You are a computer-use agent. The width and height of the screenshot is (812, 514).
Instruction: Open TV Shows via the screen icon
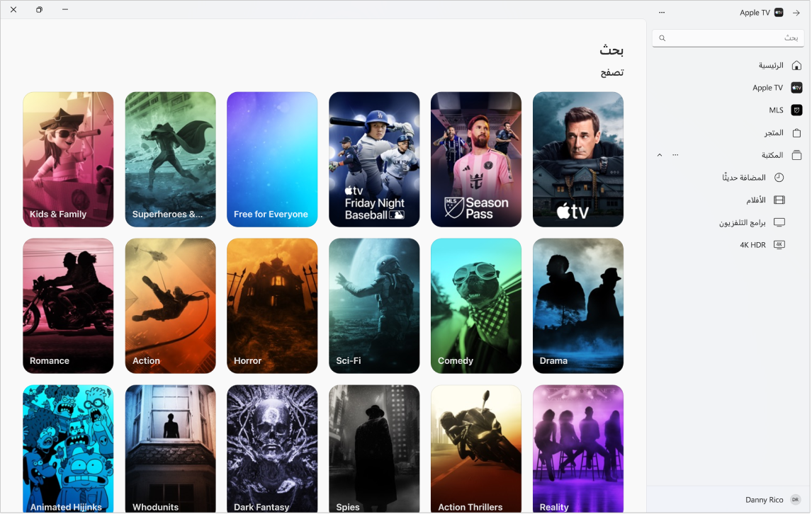pyautogui.click(x=779, y=222)
